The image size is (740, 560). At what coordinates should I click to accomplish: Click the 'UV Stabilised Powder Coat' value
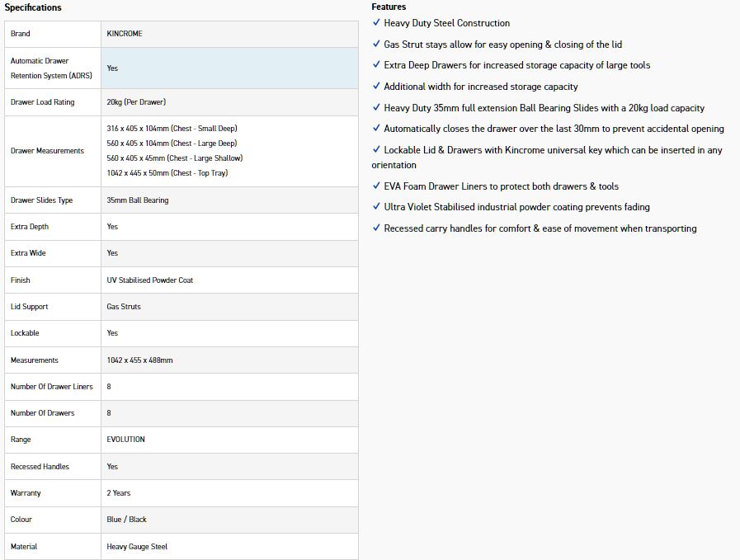coord(150,280)
